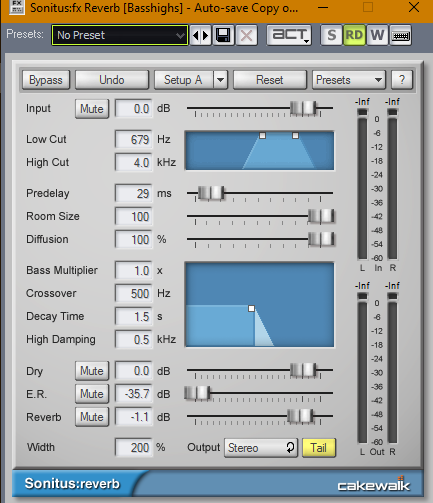Delete preset using the red X icon
This screenshot has height=503, width=433.
click(247, 35)
